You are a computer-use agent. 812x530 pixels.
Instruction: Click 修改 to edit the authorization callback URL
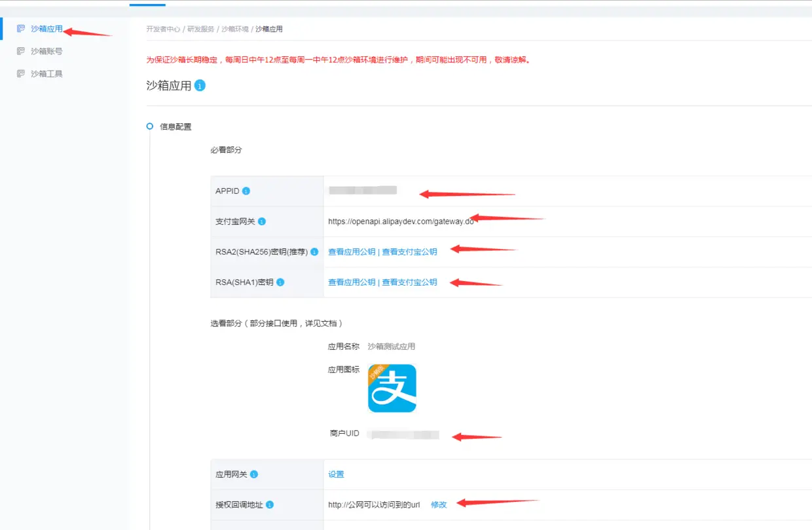pos(438,504)
